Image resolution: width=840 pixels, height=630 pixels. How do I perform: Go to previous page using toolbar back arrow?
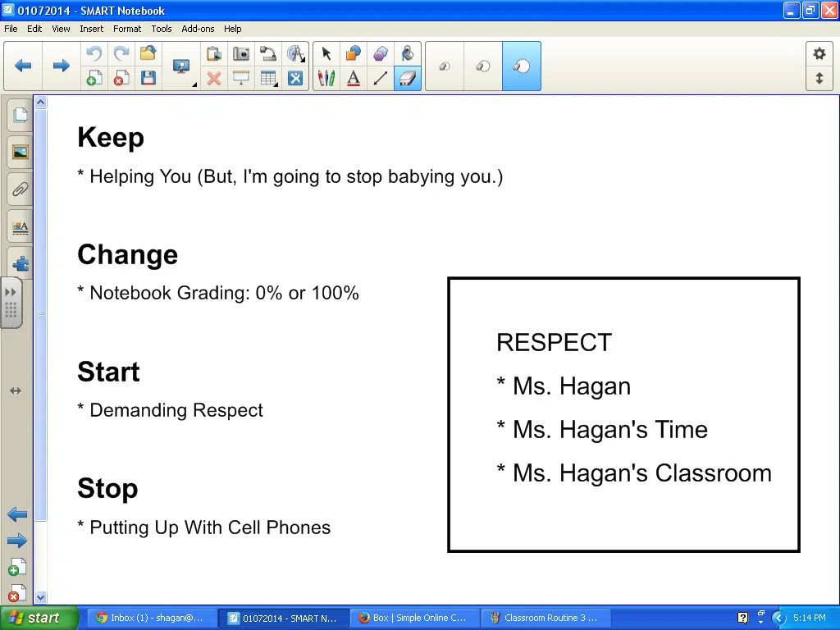tap(23, 66)
